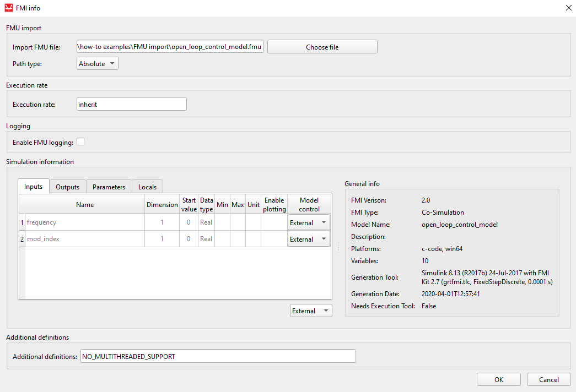
Task: Open the External dropdown below the table
Action: tap(311, 311)
